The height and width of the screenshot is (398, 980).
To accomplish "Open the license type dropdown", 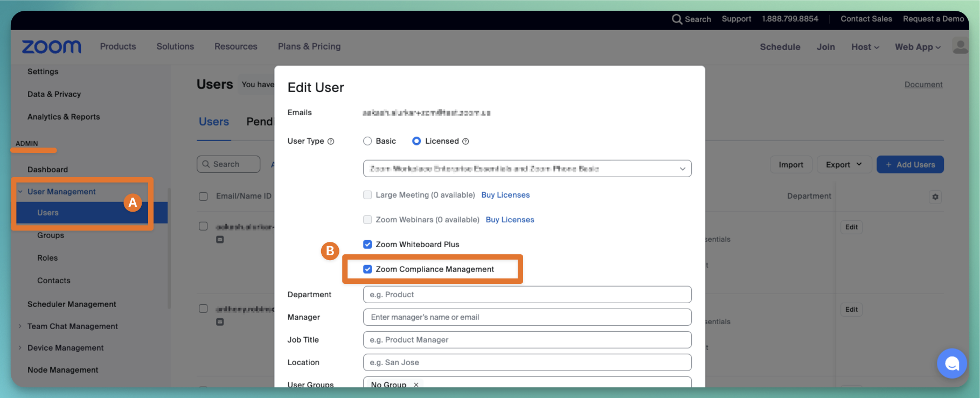I will (527, 169).
